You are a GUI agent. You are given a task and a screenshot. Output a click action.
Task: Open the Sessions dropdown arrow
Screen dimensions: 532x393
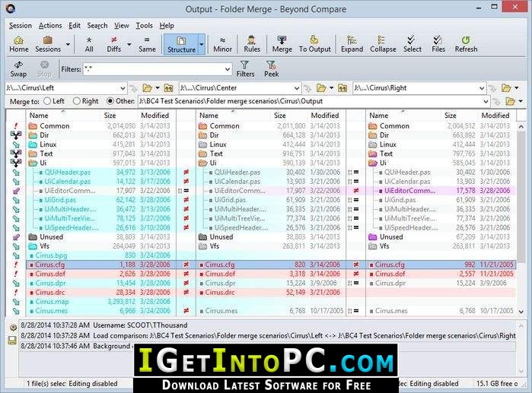click(68, 44)
